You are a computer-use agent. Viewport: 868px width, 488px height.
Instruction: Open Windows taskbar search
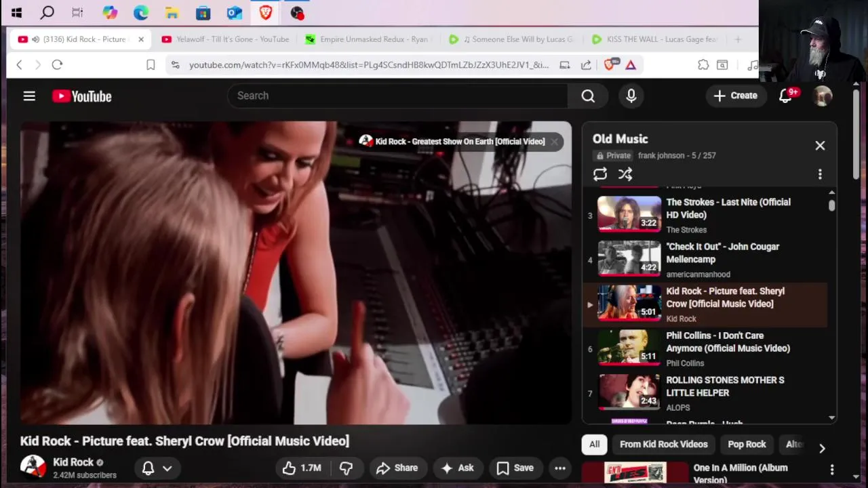[x=47, y=12]
